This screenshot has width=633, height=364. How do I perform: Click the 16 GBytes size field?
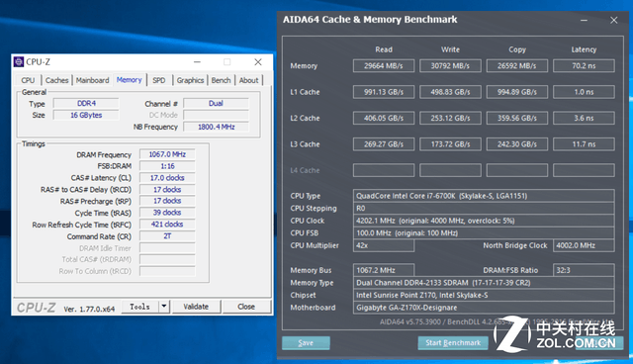click(x=86, y=115)
